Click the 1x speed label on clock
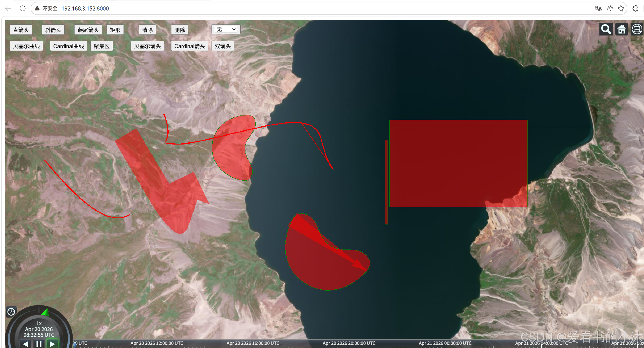Image resolution: width=644 pixels, height=348 pixels. [x=39, y=323]
